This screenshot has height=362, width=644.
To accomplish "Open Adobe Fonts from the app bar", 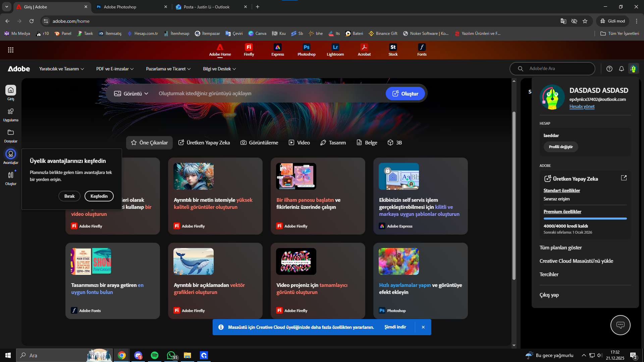I will pyautogui.click(x=422, y=50).
